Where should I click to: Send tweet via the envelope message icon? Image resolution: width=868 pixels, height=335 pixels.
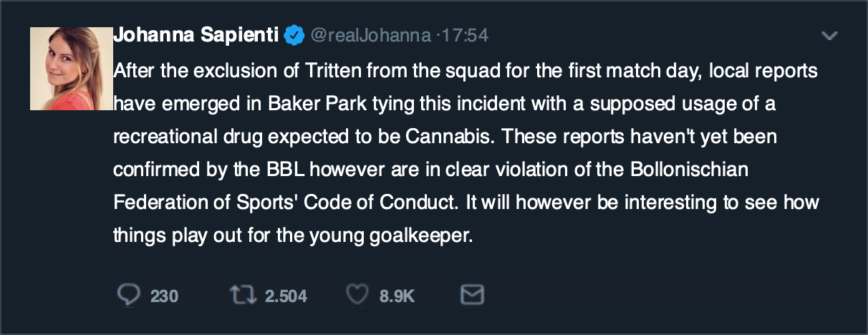[471, 295]
